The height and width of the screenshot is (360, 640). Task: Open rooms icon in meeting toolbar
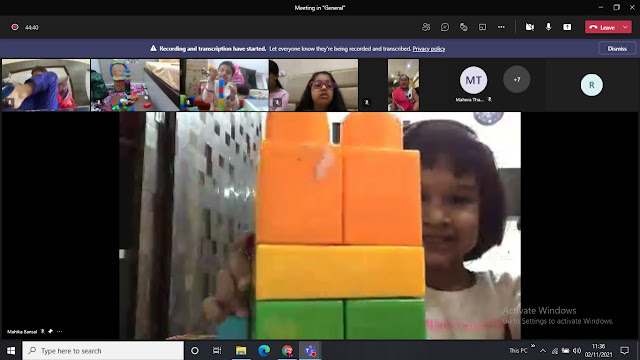(x=482, y=27)
